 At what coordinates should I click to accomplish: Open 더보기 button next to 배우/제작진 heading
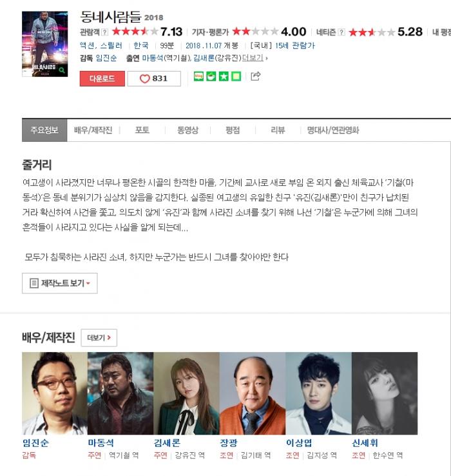tap(99, 337)
